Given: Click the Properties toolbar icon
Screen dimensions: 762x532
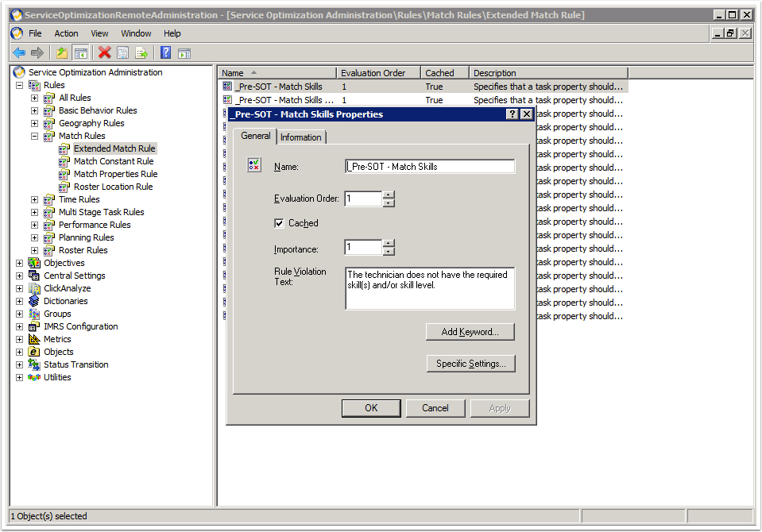Looking at the screenshot, I should [x=123, y=53].
